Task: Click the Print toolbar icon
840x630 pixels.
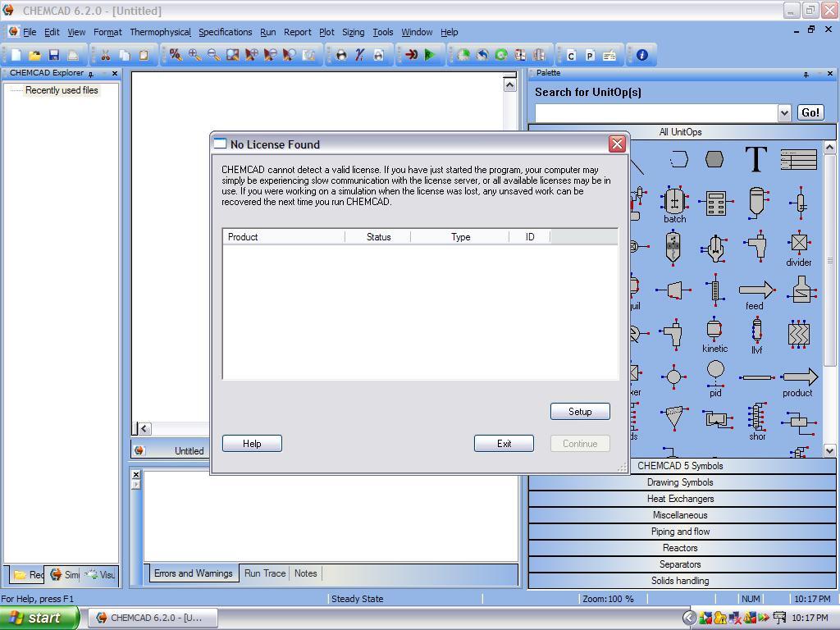Action: [73, 55]
